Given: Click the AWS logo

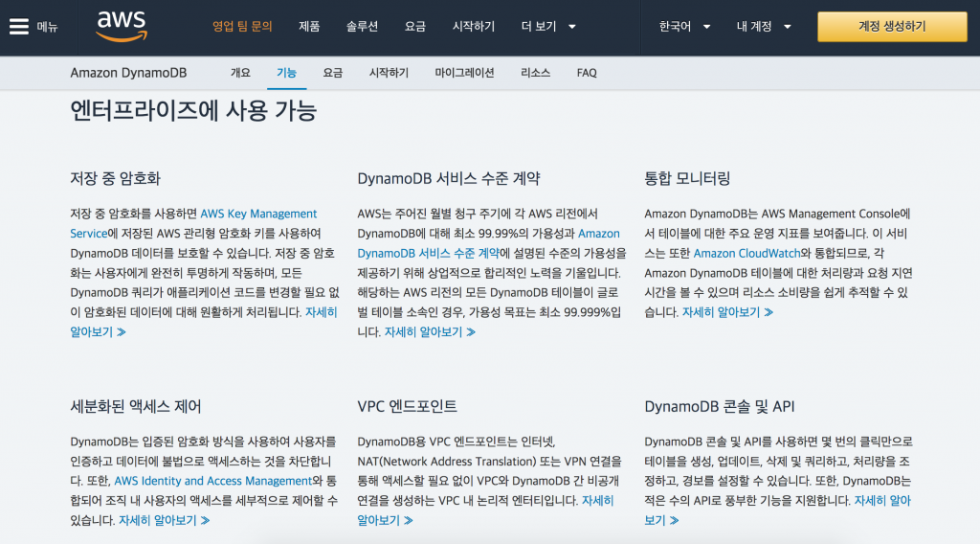Looking at the screenshot, I should tap(122, 26).
